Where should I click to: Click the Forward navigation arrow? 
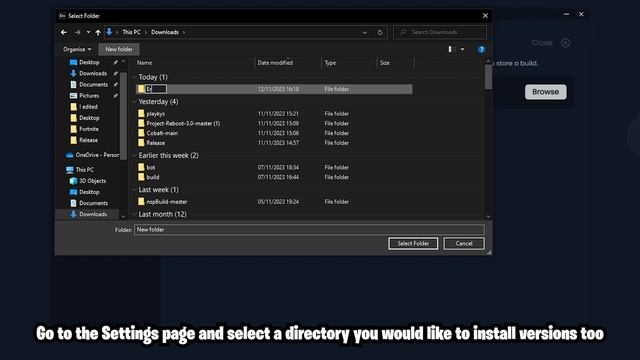click(77, 32)
